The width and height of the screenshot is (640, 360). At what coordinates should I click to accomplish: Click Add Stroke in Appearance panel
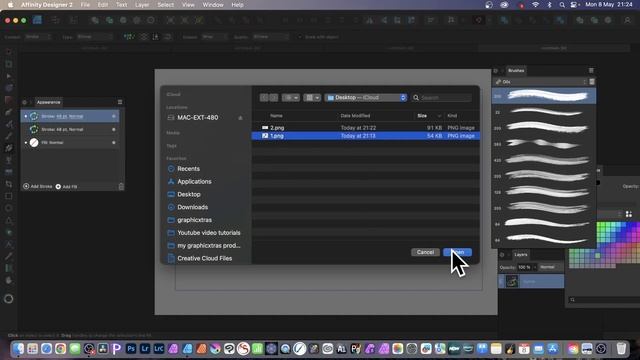(38, 187)
